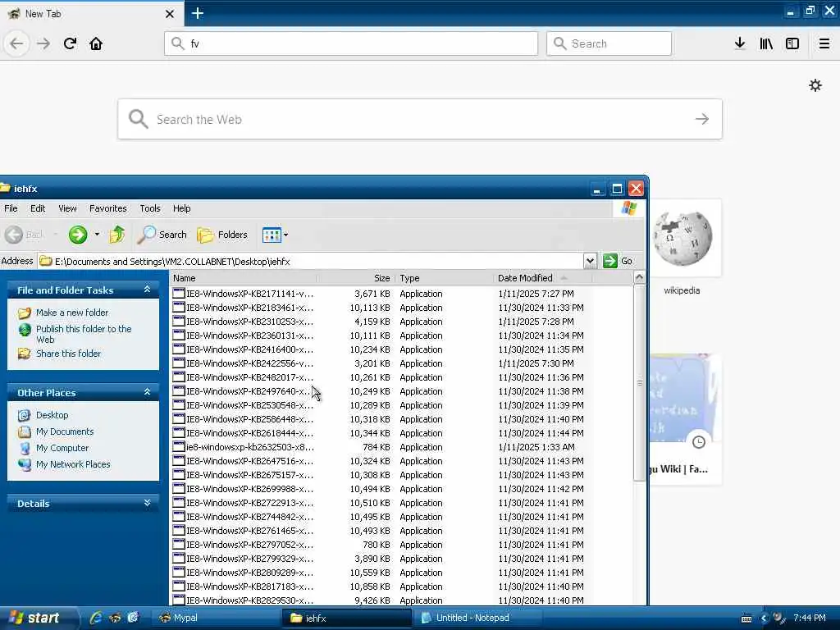The image size is (840, 630).
Task: Open the browser downloads icon
Action: click(x=740, y=43)
